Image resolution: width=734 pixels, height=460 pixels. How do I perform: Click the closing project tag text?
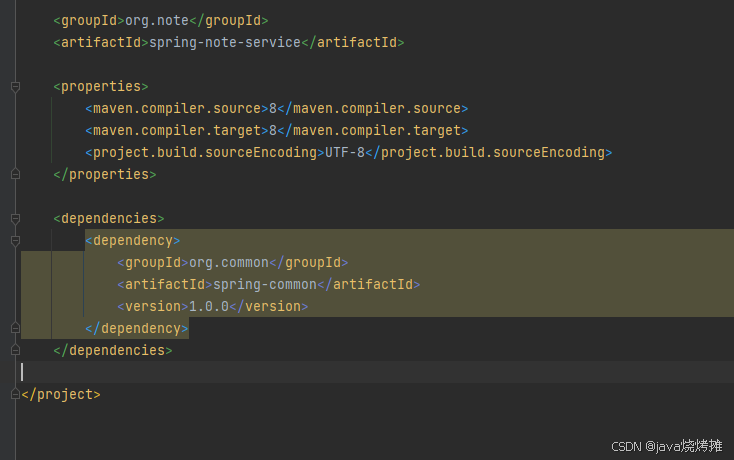pos(61,394)
